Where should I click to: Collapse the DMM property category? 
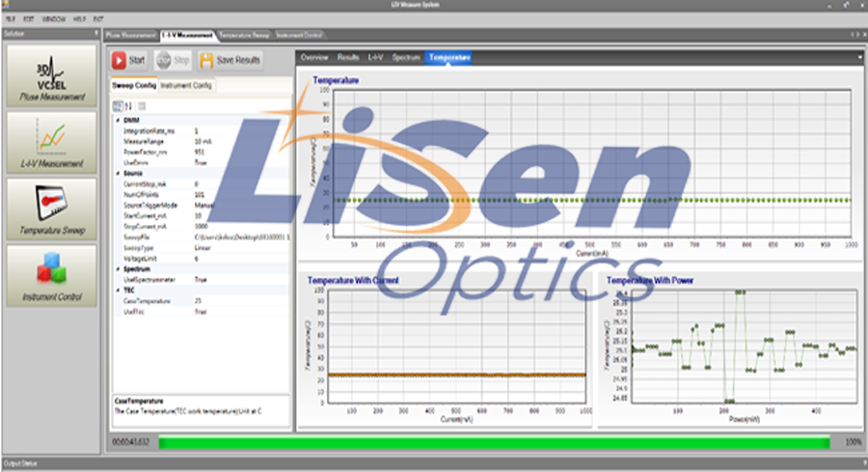pyautogui.click(x=118, y=121)
